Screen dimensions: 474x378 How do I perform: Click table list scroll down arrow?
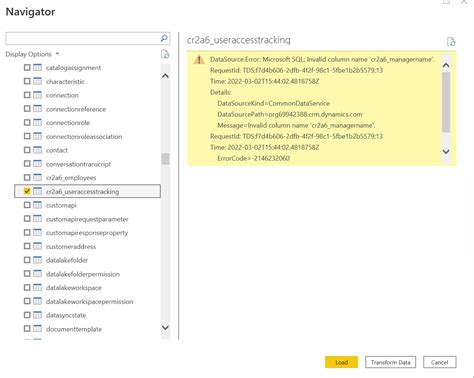165,327
